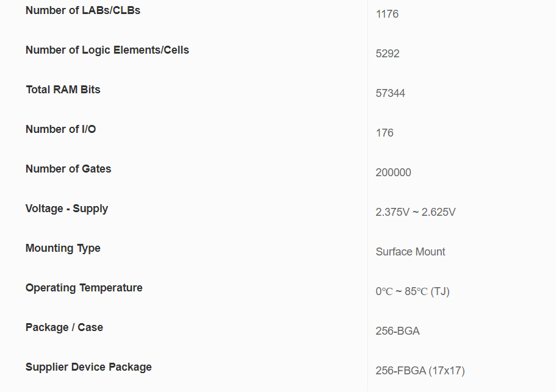
Task: Click the 'Number of Logic Elements/Cells' label
Action: point(107,50)
